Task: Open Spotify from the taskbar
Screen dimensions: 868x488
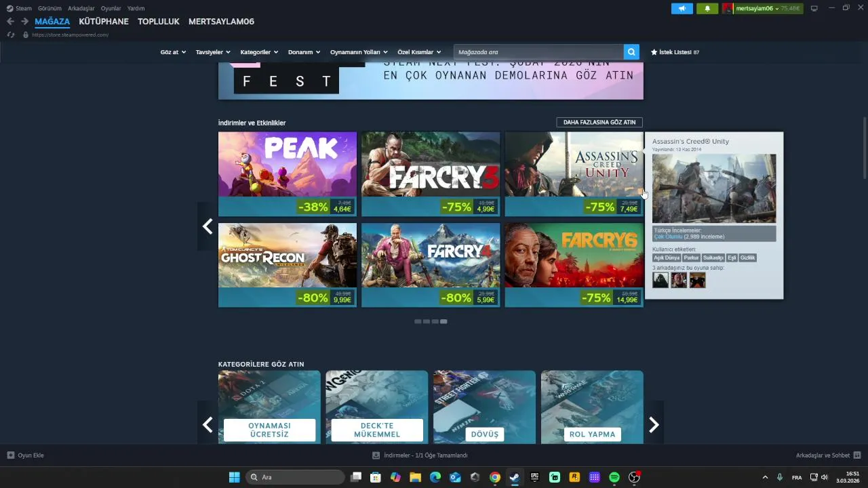Action: point(614,477)
